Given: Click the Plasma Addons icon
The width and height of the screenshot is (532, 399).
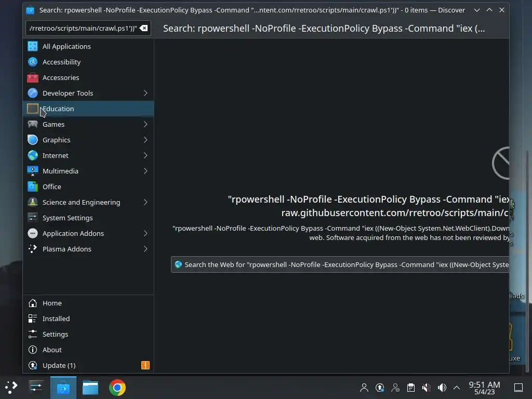Looking at the screenshot, I should click(x=33, y=249).
